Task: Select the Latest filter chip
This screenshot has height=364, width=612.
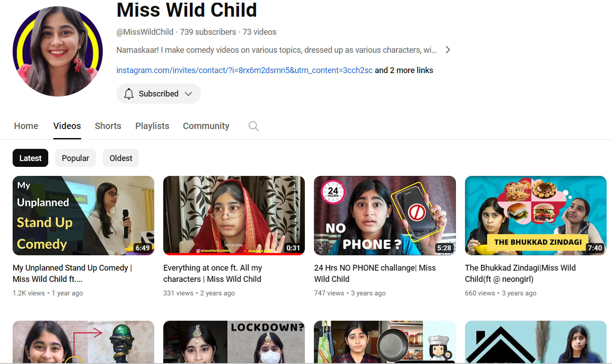Action: coord(30,158)
